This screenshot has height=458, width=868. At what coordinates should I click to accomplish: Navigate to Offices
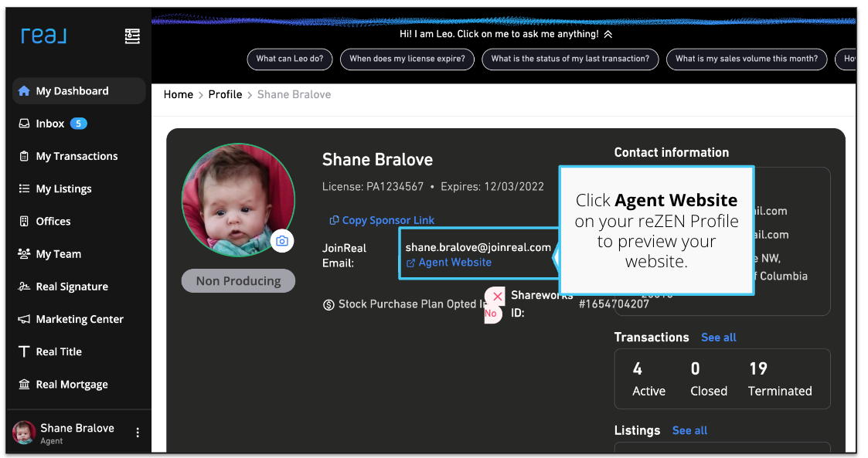[53, 221]
